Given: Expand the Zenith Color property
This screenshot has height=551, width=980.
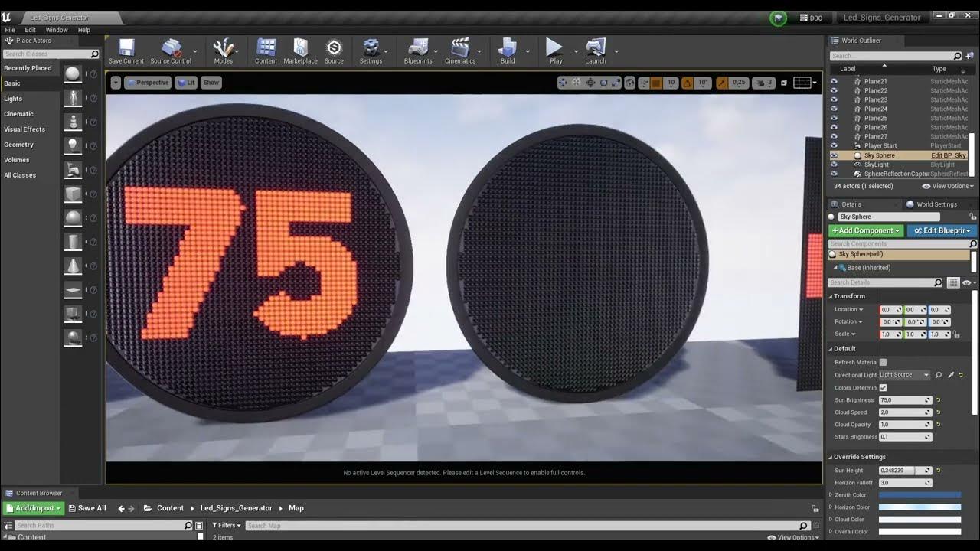Looking at the screenshot, I should tap(831, 495).
